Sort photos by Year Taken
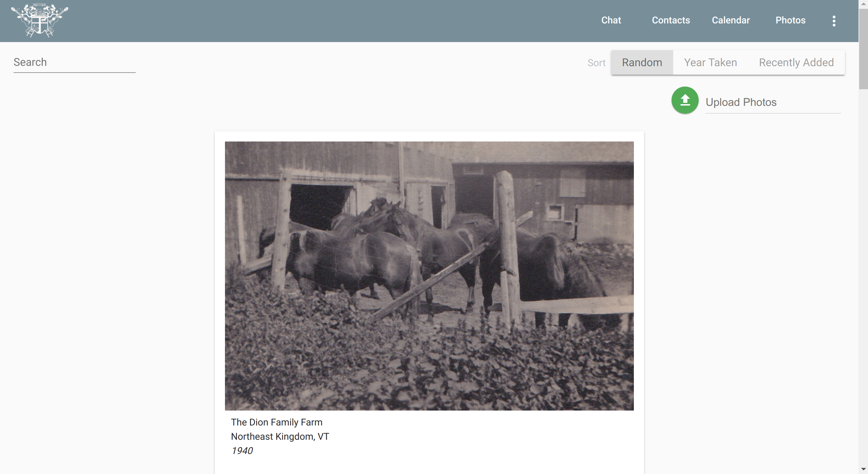Image resolution: width=868 pixels, height=474 pixels. pos(710,62)
